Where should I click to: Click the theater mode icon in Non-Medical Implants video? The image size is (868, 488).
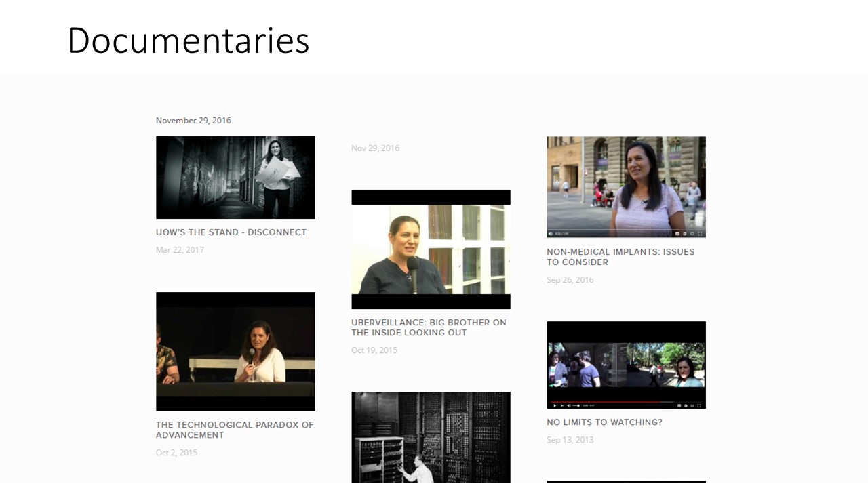click(x=692, y=234)
